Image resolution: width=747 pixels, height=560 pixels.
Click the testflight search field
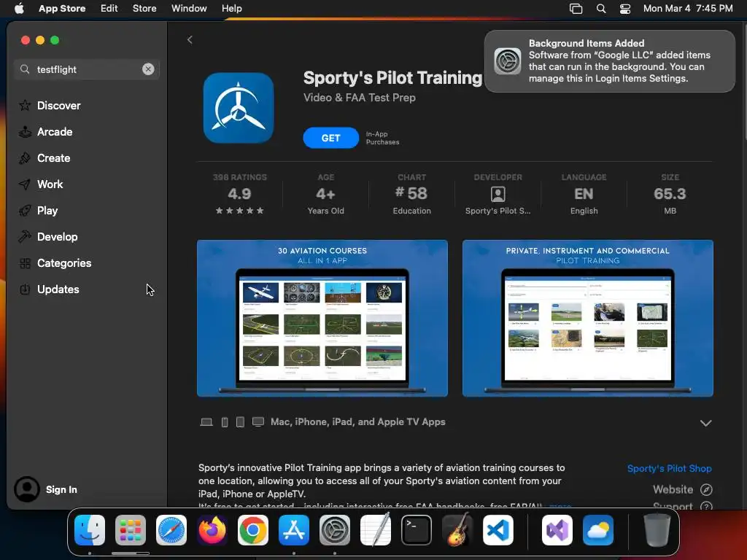(87, 69)
